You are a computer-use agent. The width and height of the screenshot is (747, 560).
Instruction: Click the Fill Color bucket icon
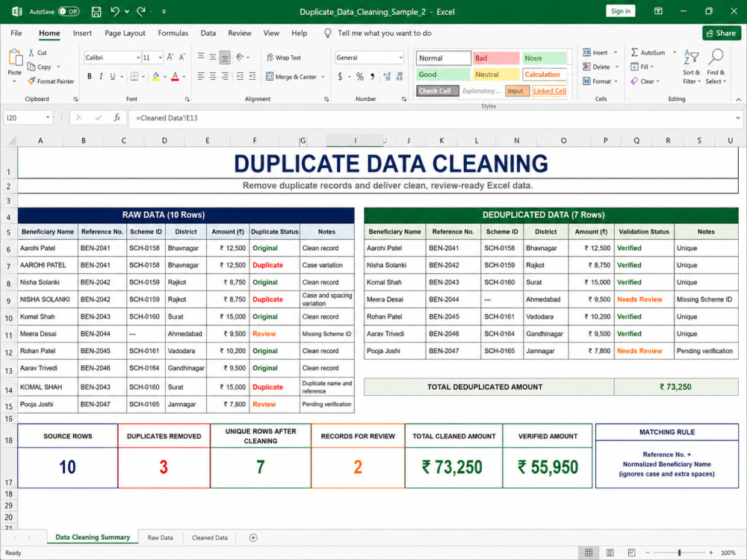[156, 76]
